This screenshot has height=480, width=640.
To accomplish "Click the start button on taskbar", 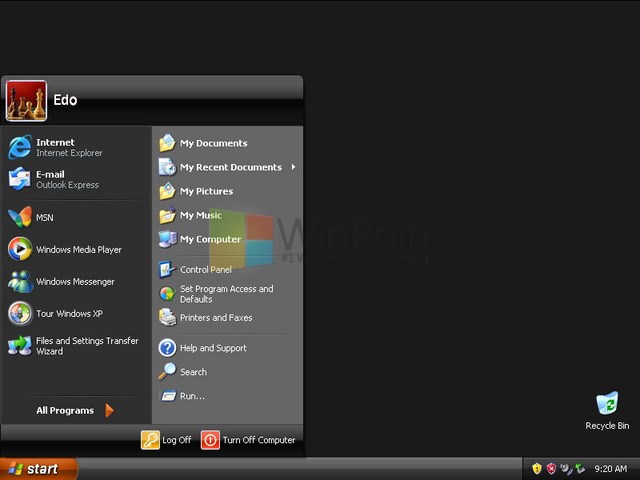I will coord(39,469).
